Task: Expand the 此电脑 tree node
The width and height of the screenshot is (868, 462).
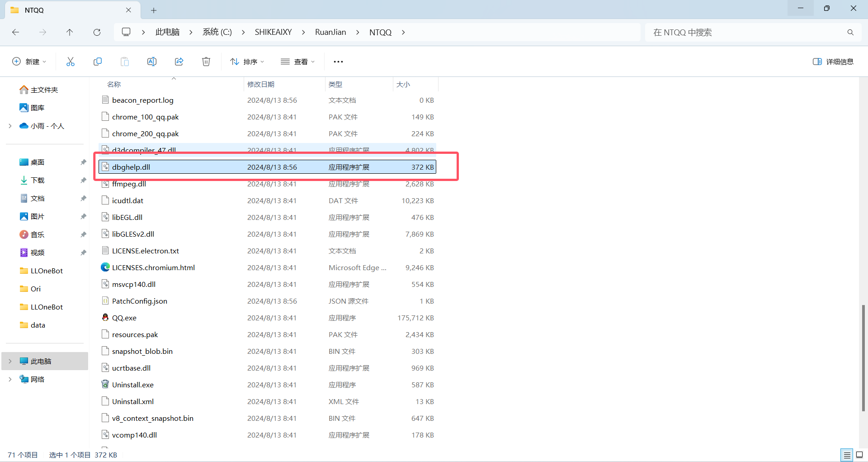Action: tap(10, 361)
